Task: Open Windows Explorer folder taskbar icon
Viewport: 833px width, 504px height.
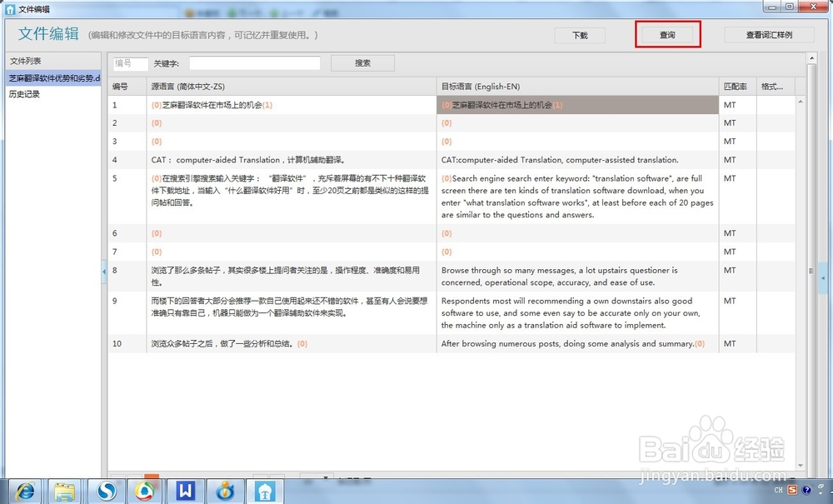Action: pos(65,492)
